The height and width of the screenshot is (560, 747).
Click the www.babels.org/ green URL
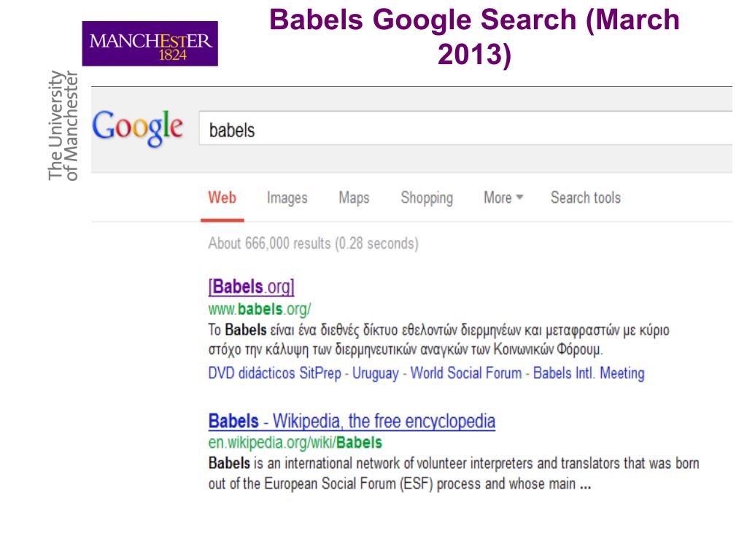(x=260, y=309)
